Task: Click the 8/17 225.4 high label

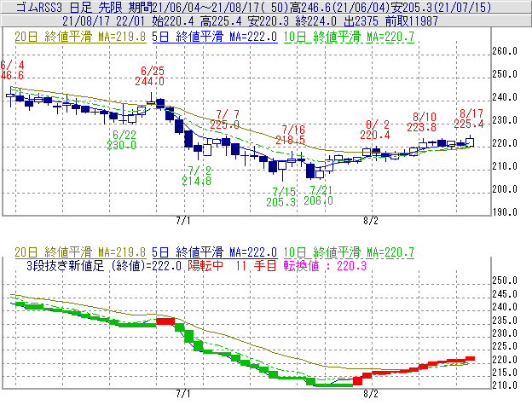Action: pos(469,119)
